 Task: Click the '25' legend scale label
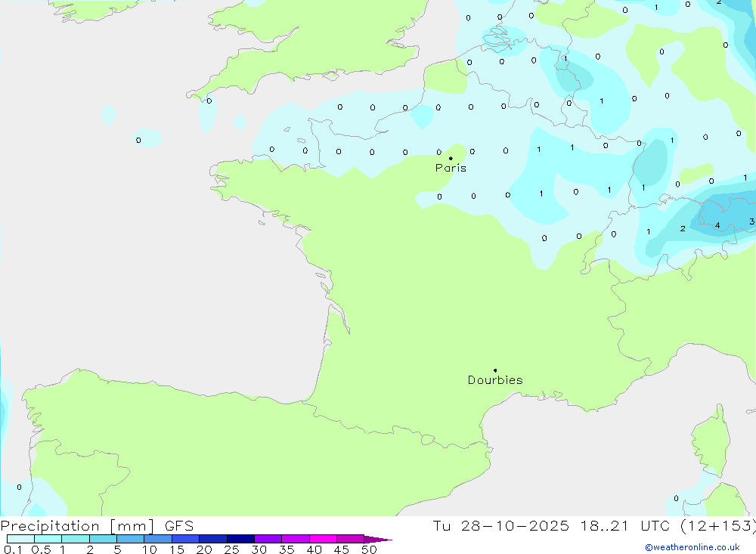pyautogui.click(x=231, y=549)
